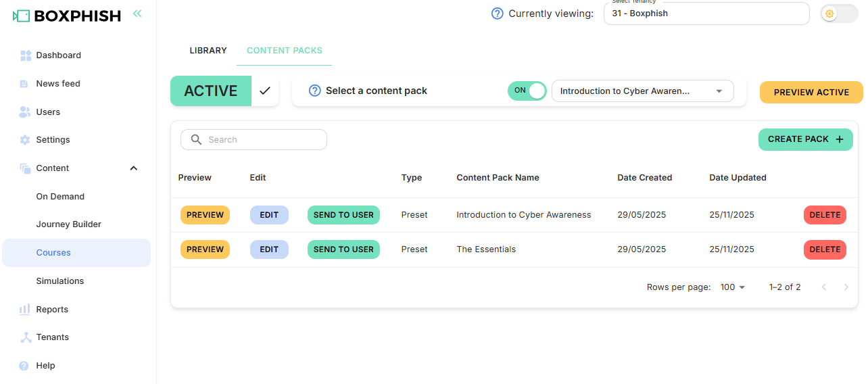Click the ACTIVE checkmark toggle
This screenshot has width=868, height=384.
click(x=265, y=91)
